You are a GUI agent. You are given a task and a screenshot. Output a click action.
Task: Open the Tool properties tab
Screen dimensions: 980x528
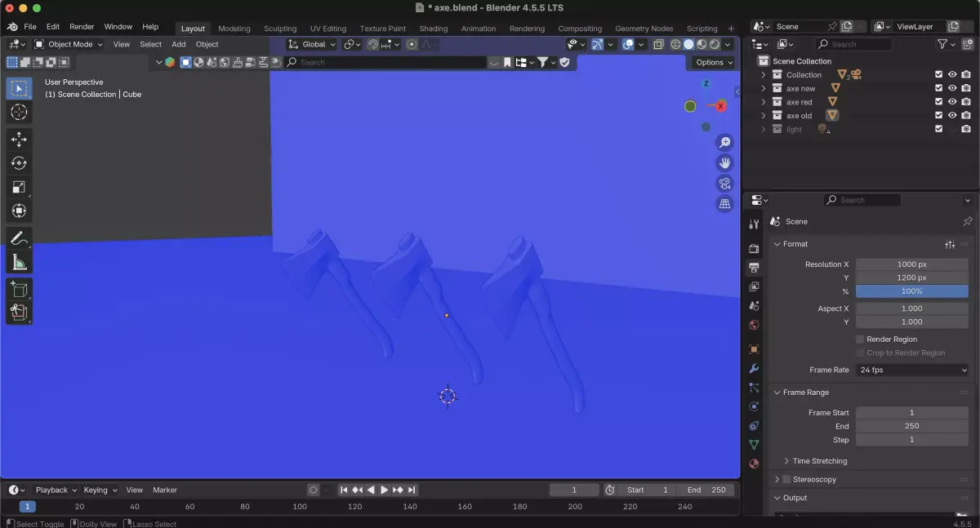click(x=754, y=224)
